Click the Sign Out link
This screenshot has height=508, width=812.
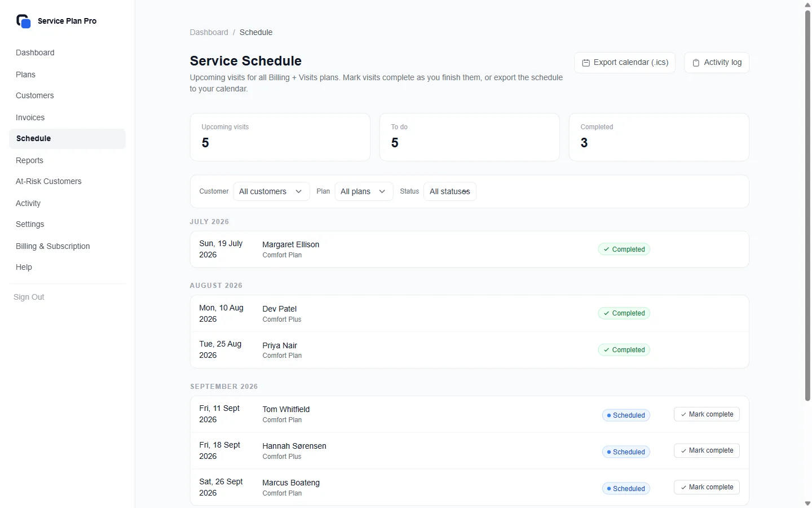pos(29,297)
